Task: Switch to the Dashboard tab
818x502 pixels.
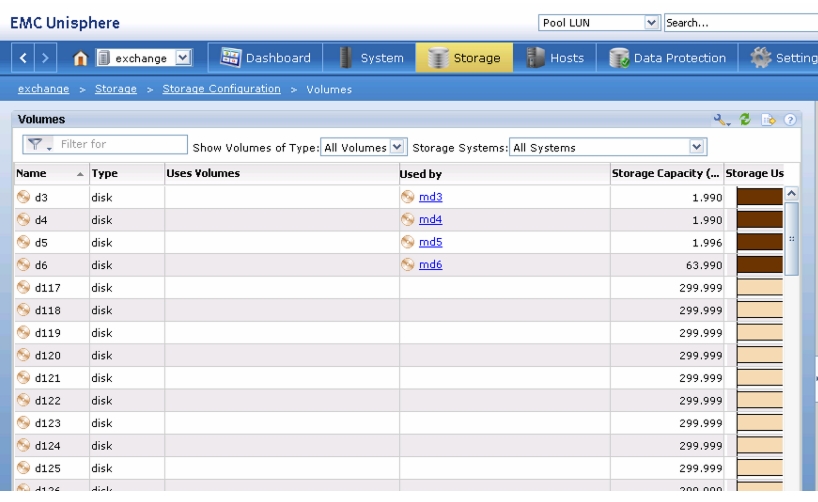Action: coord(265,58)
